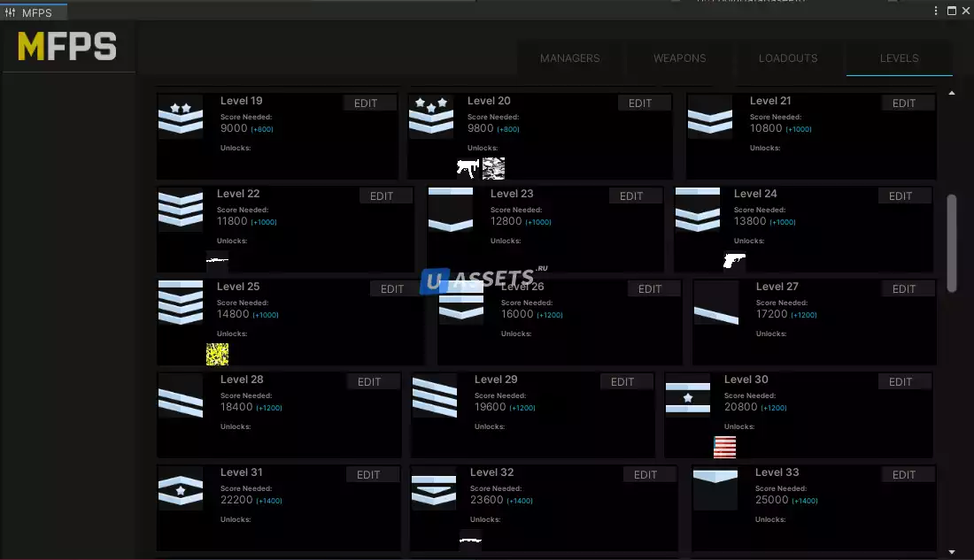The height and width of the screenshot is (560, 974).
Task: Click the Level 19 rank badge icon
Action: (180, 117)
